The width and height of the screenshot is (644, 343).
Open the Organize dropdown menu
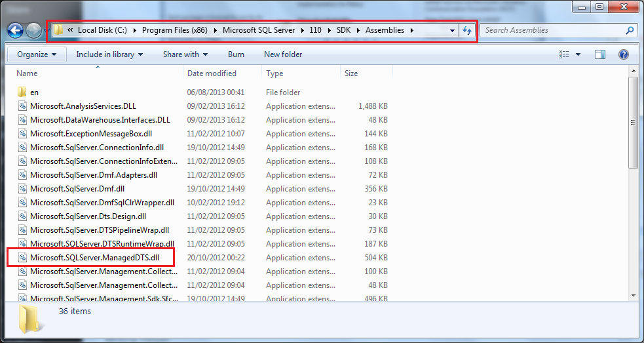tap(37, 54)
